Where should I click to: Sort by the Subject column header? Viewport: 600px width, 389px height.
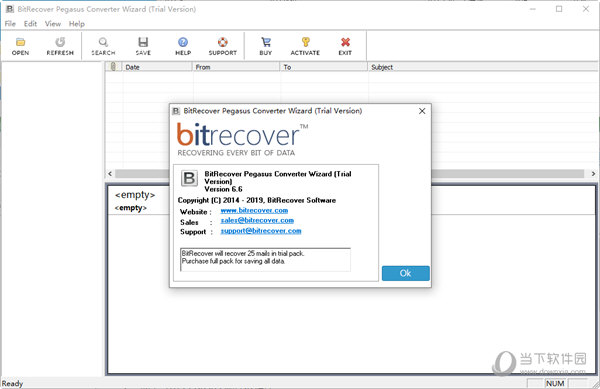point(484,67)
